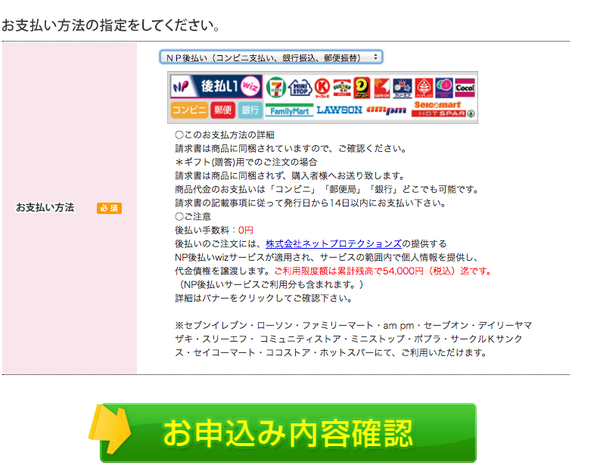
Task: Click the NP後払い wiz logo banner
Action: tap(217, 86)
